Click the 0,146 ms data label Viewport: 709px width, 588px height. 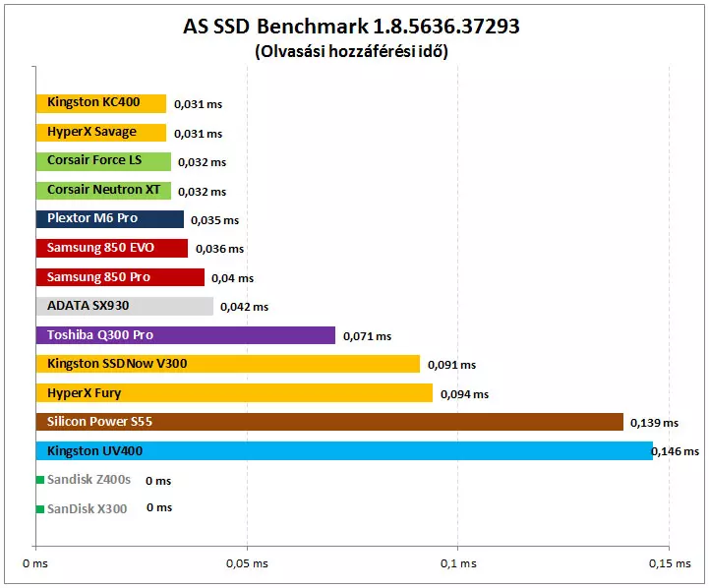676,451
